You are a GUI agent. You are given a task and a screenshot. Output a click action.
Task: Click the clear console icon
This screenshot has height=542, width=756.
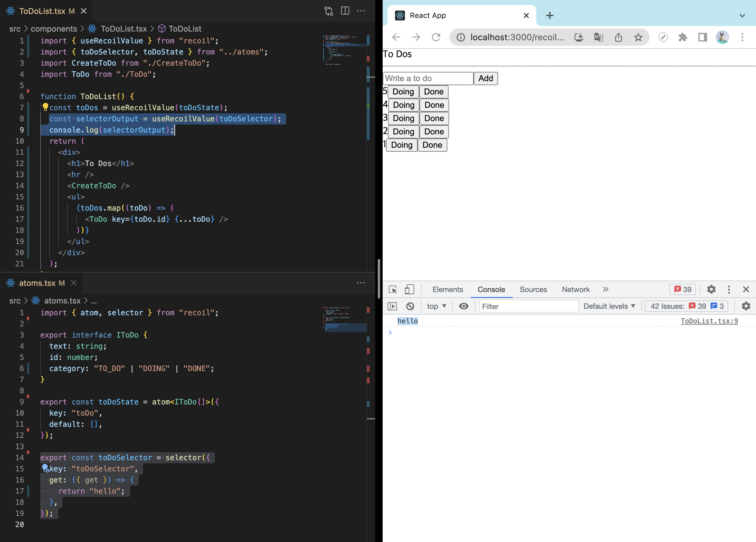410,306
